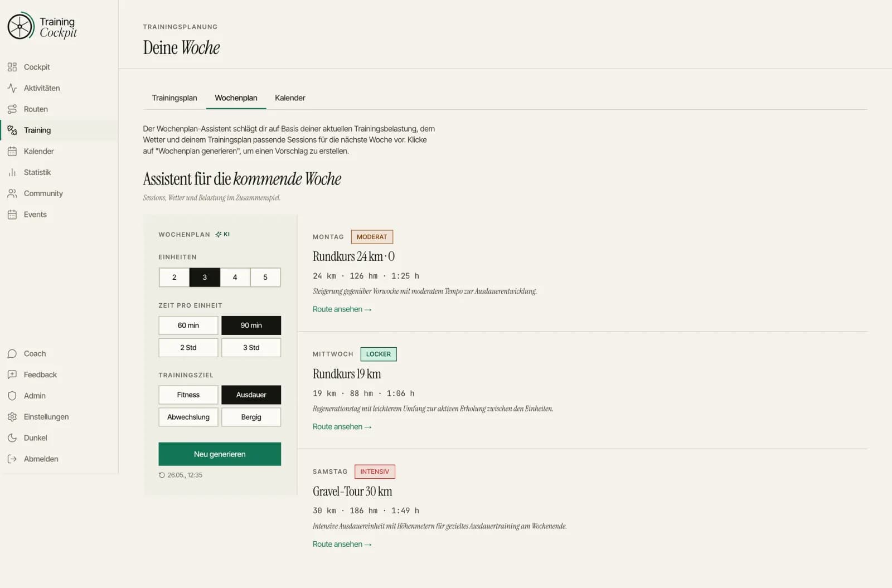Set Trainingsziel to Bergig
The width and height of the screenshot is (892, 588).
(x=251, y=417)
